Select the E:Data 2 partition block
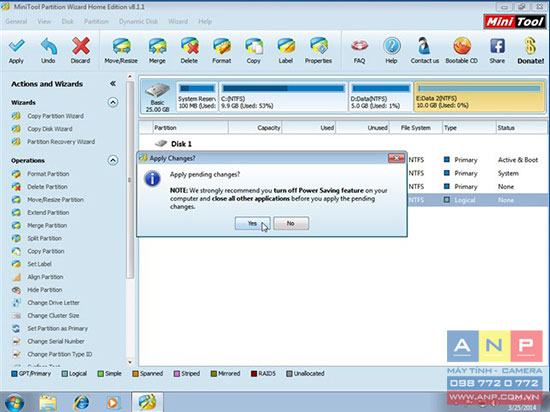The image size is (550, 412). pyautogui.click(x=479, y=97)
